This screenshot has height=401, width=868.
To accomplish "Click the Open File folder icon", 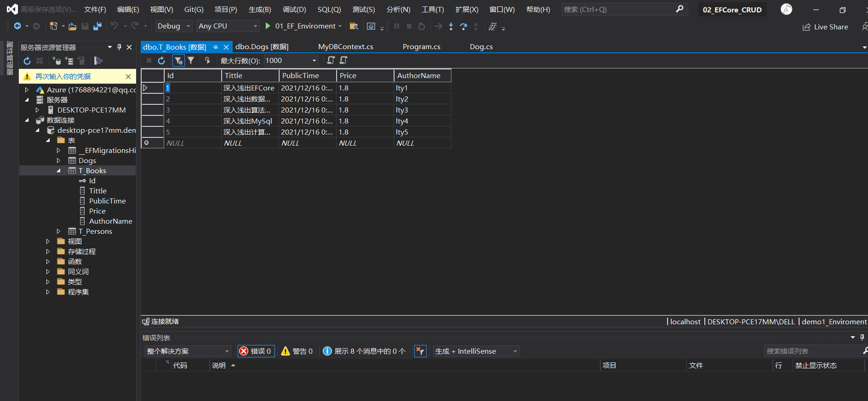I will pyautogui.click(x=72, y=27).
